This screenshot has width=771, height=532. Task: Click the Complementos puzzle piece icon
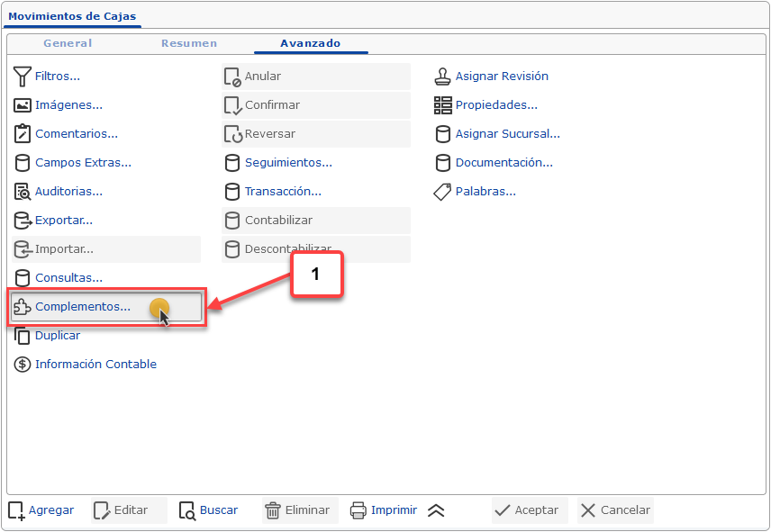click(x=23, y=307)
